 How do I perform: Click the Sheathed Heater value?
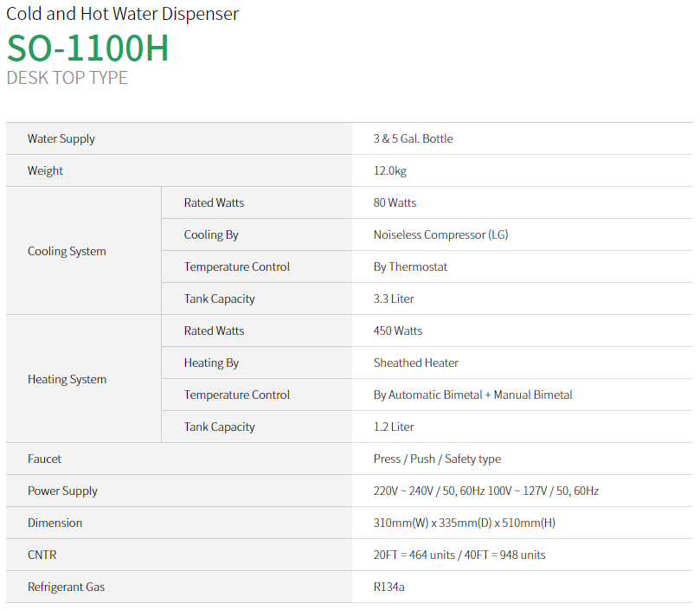416,363
